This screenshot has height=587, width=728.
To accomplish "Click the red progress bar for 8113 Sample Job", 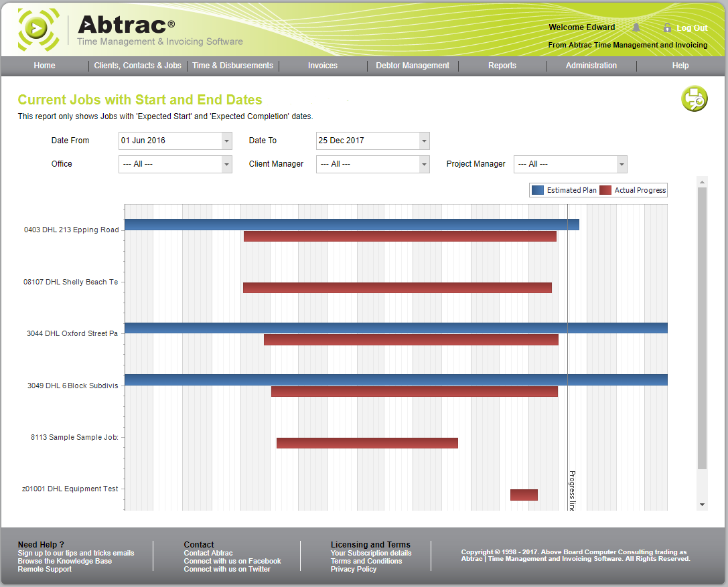I will tap(367, 442).
